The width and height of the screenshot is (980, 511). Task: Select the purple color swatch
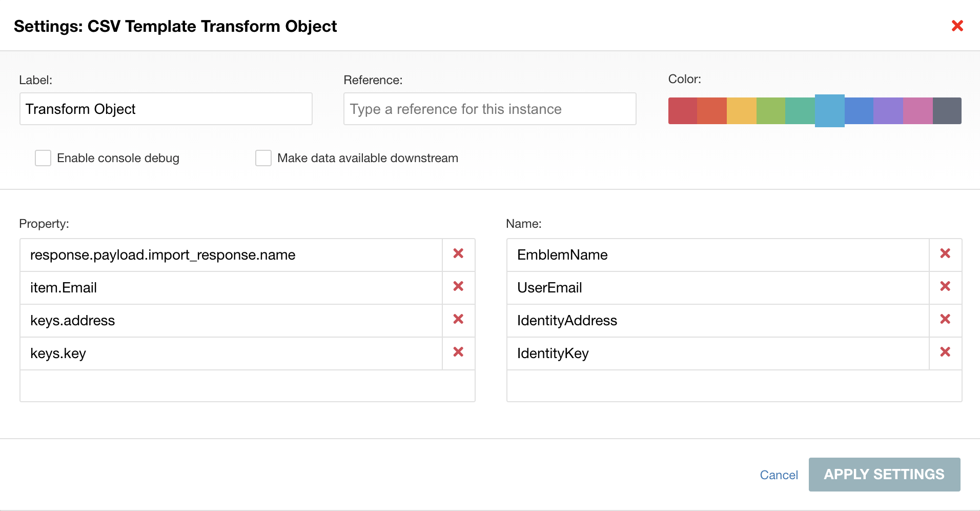[888, 111]
